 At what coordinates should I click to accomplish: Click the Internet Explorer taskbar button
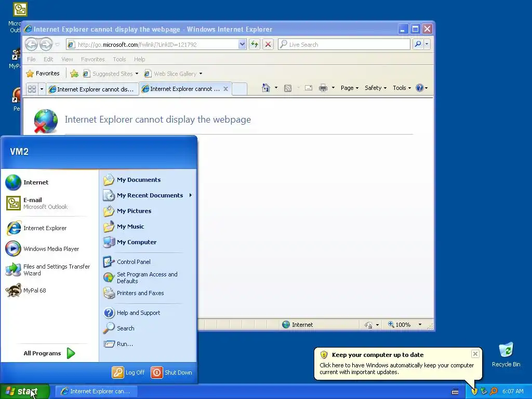coord(96,391)
